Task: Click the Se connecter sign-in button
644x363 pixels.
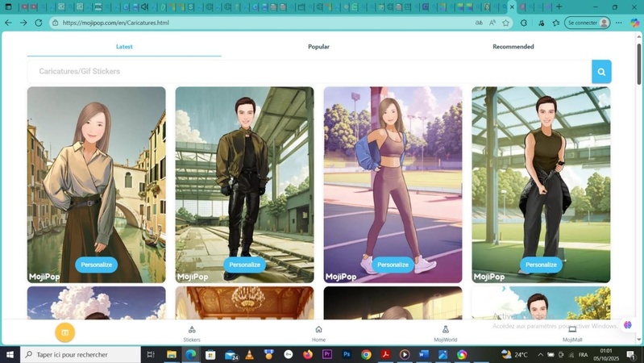Action: point(586,23)
